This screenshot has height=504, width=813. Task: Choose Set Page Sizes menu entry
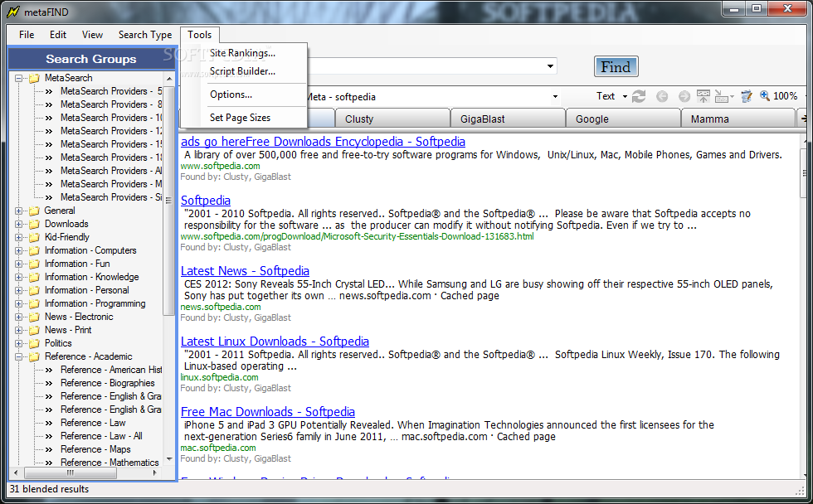point(240,118)
